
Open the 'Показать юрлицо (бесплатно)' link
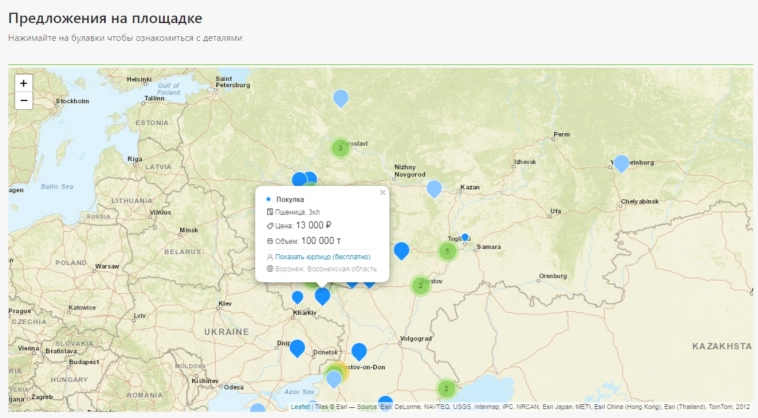pos(323,256)
